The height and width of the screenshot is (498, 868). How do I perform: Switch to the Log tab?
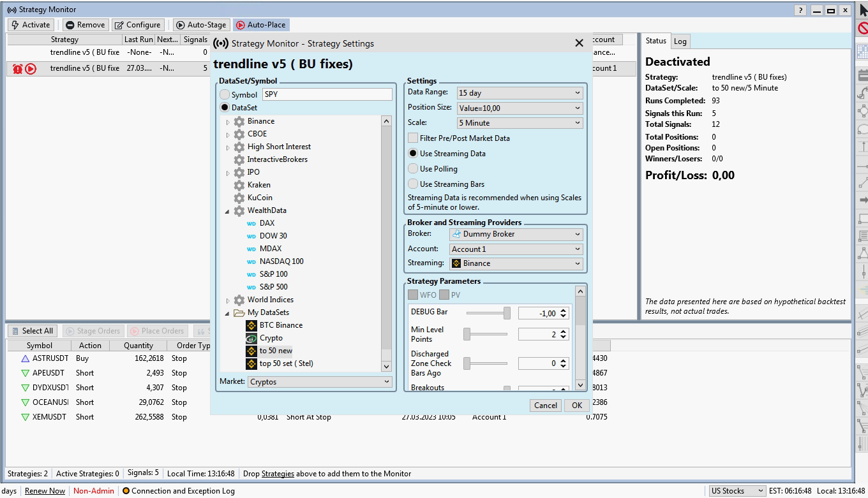coord(680,41)
